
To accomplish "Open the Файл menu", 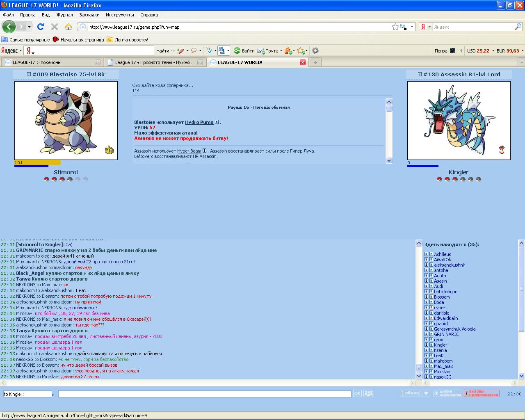I will click(x=8, y=15).
